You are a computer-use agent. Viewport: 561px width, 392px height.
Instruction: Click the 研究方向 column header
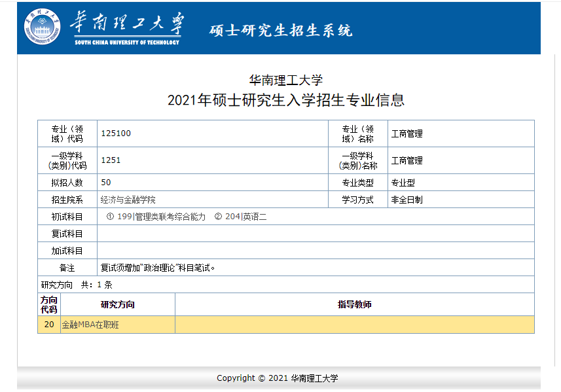pyautogui.click(x=118, y=304)
